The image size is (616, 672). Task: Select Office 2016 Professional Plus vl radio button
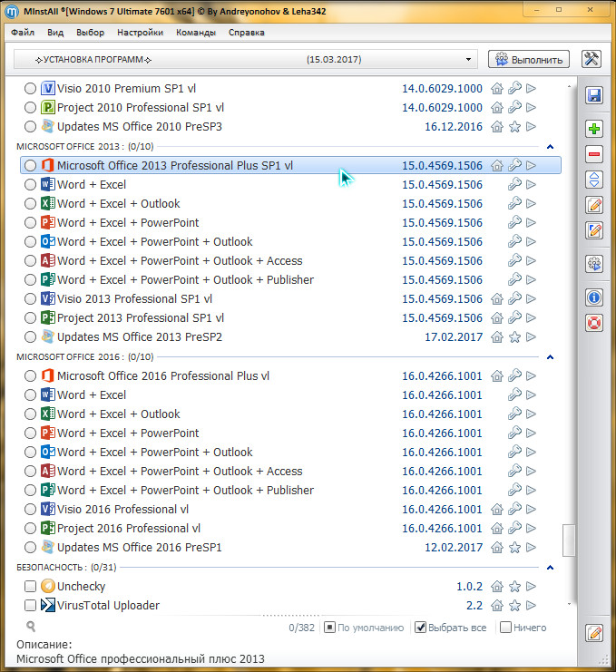tap(30, 375)
